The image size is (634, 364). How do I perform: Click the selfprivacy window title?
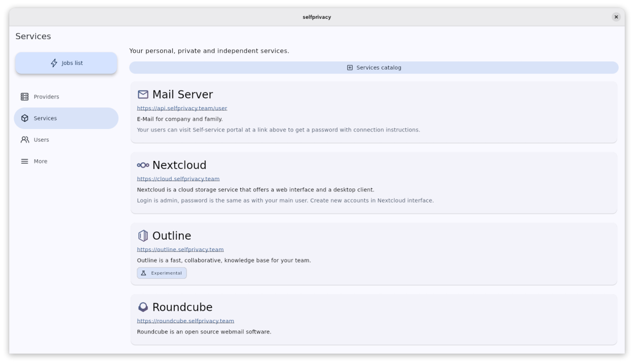(x=317, y=17)
